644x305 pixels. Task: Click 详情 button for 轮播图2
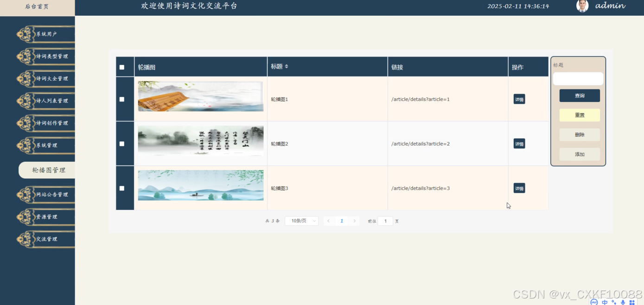(519, 144)
